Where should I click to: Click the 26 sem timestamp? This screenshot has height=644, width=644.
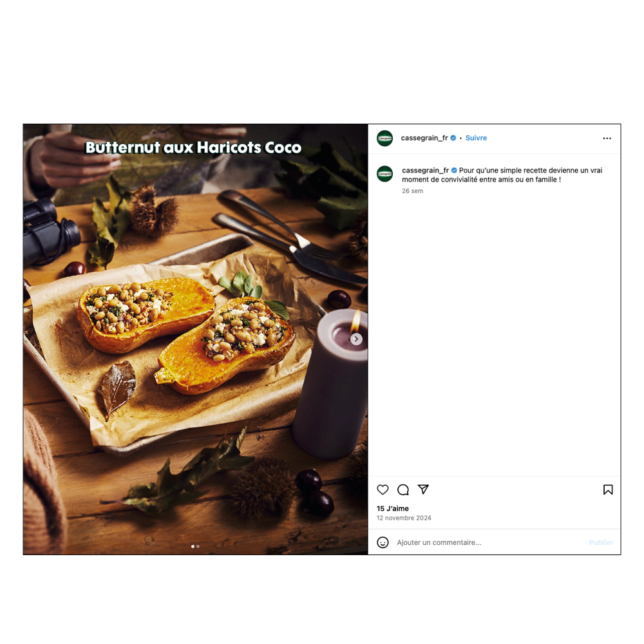(412, 191)
